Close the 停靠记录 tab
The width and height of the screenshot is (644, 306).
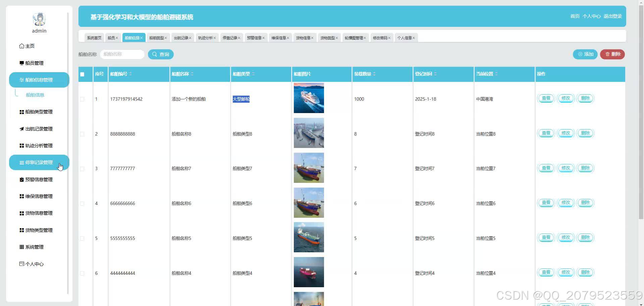coord(239,38)
